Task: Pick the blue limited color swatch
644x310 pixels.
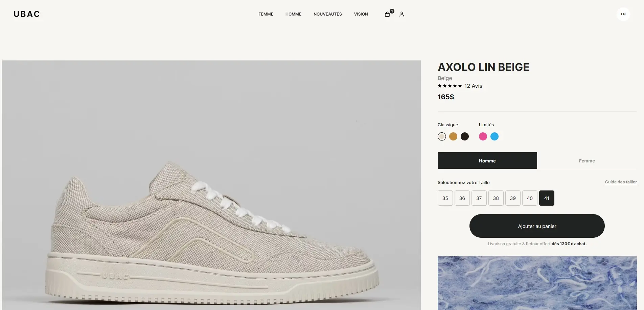Action: (x=495, y=136)
